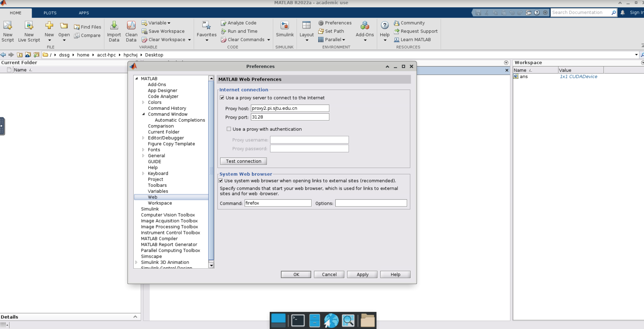Click the browser Command field containing firefox

(x=278, y=203)
